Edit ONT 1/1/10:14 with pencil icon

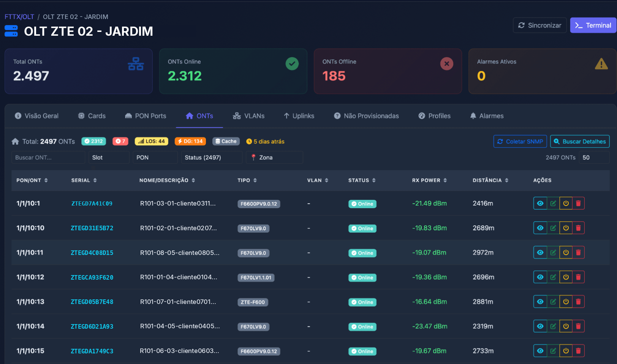point(553,326)
